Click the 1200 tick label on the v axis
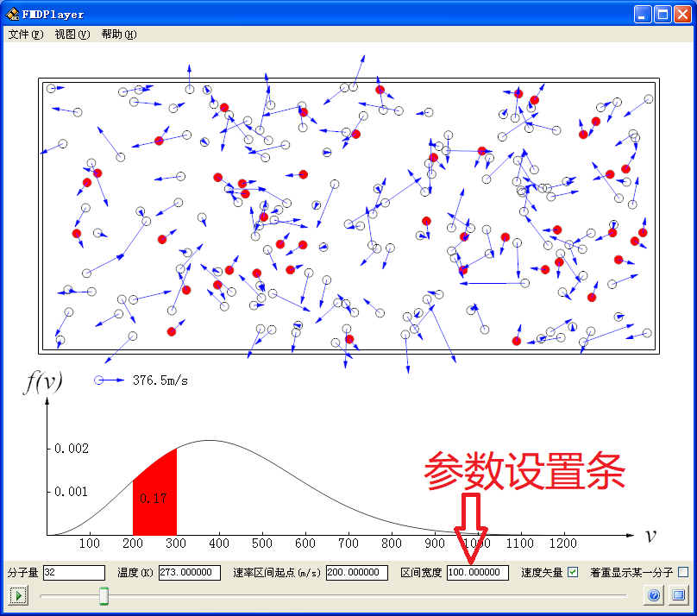This screenshot has height=616, width=697. tap(563, 544)
